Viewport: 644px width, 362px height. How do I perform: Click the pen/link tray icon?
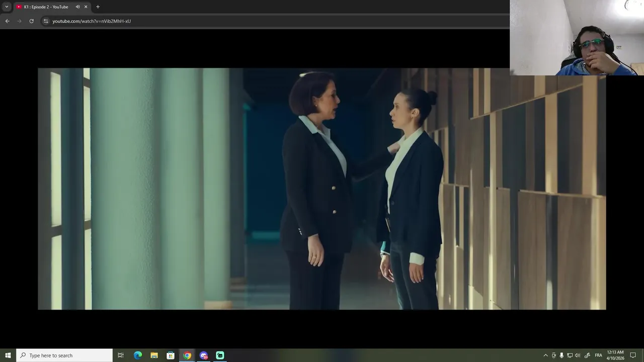click(x=587, y=355)
